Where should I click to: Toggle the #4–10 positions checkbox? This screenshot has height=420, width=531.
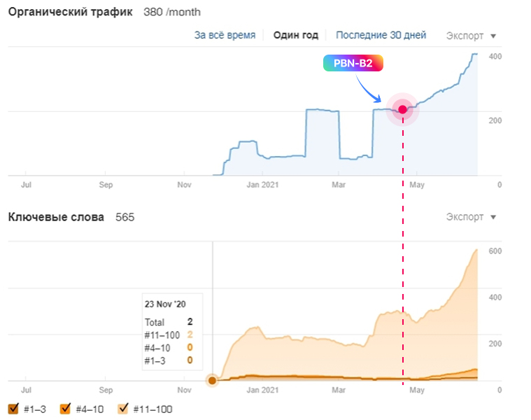click(66, 409)
